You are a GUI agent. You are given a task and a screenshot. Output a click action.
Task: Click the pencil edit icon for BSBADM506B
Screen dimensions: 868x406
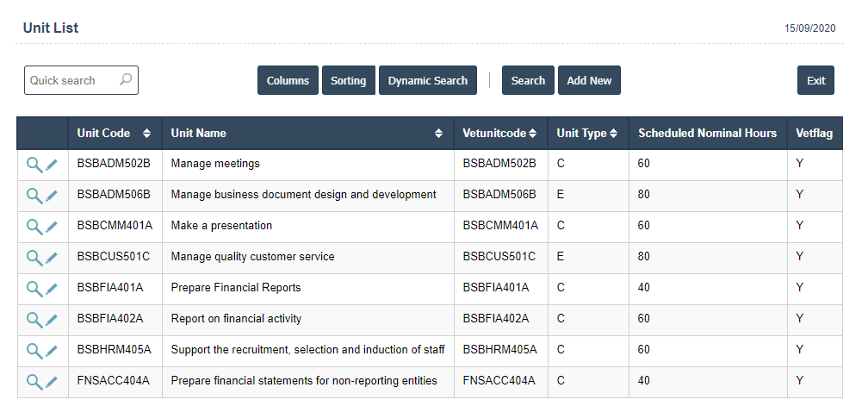click(x=52, y=196)
